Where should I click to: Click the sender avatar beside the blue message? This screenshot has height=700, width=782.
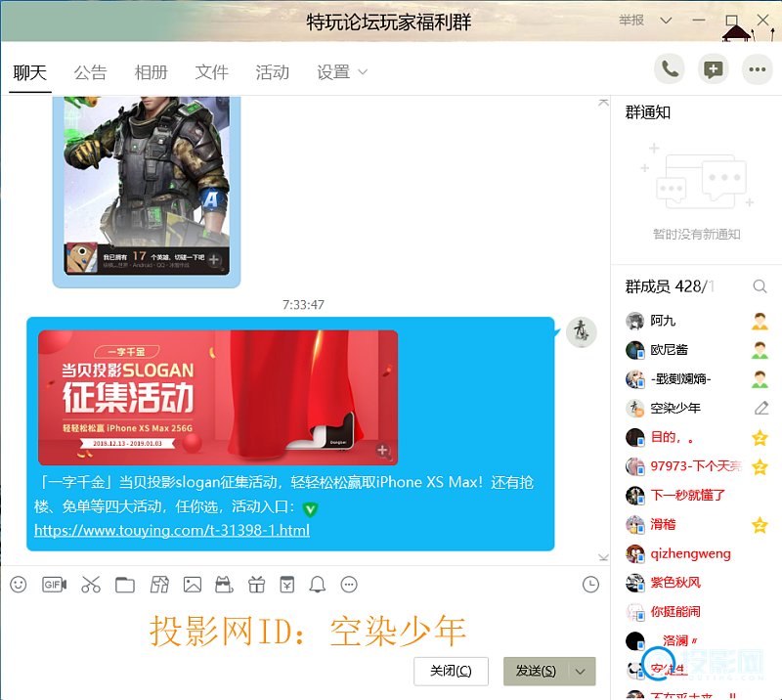[581, 331]
